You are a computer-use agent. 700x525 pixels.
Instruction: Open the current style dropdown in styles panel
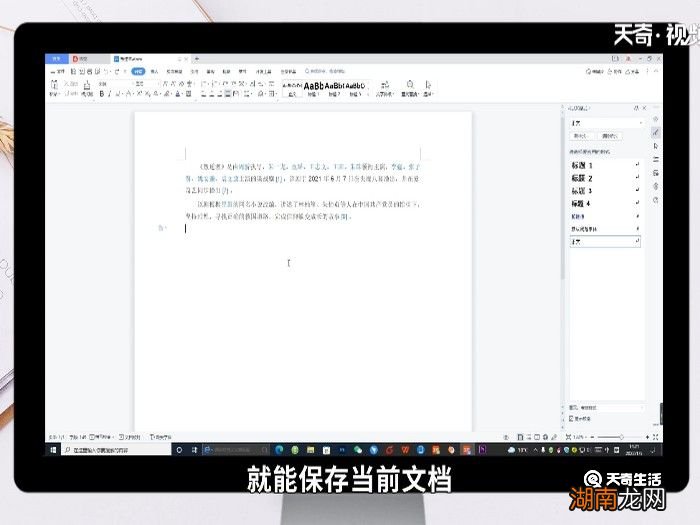click(606, 123)
